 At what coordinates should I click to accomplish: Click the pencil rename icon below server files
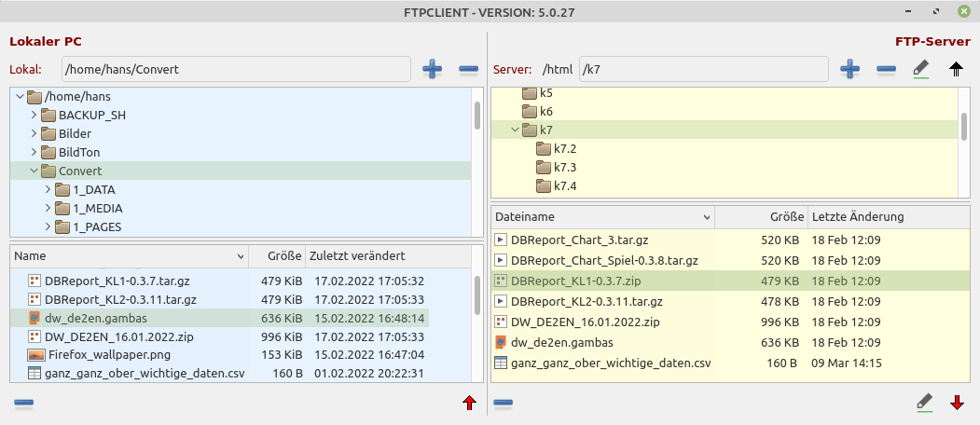point(923,403)
